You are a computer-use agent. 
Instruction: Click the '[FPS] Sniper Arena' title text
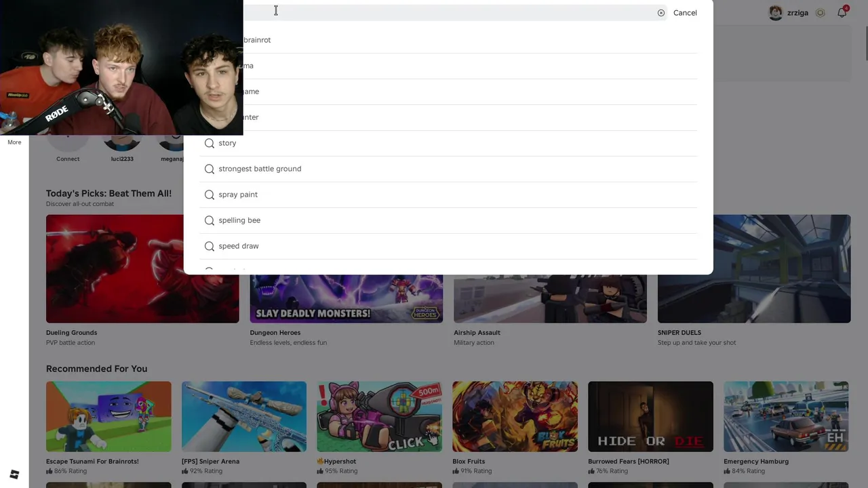point(210,462)
